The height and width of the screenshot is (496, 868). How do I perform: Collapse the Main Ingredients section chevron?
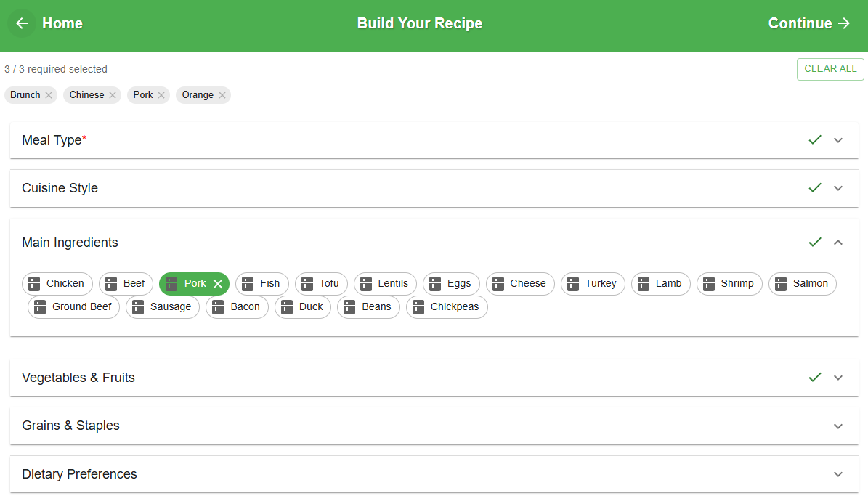pos(838,243)
